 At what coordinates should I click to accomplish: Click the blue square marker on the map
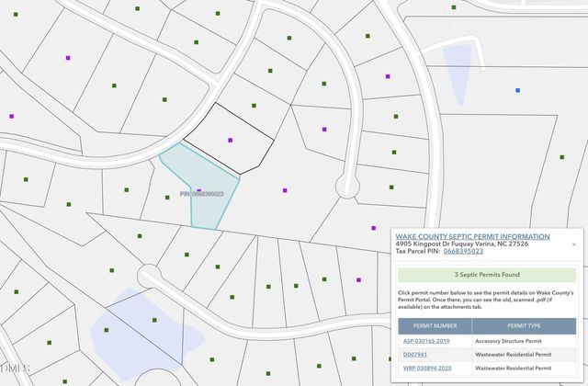pyautogui.click(x=517, y=90)
